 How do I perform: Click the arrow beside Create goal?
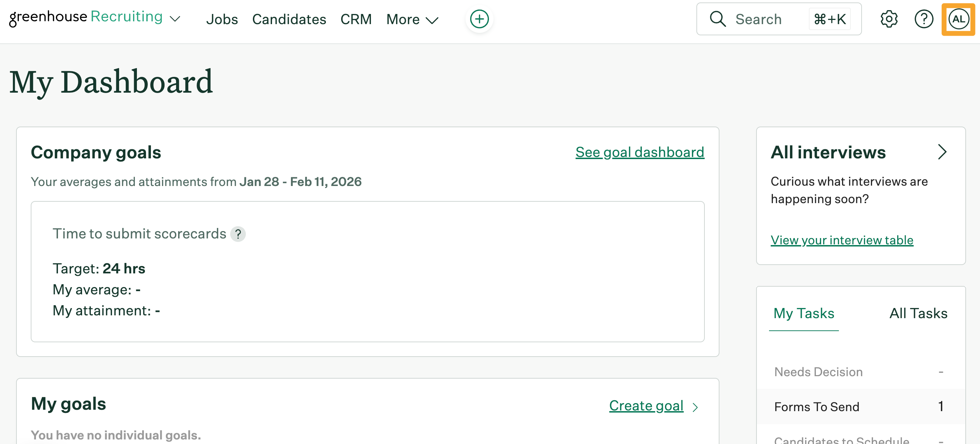click(695, 407)
